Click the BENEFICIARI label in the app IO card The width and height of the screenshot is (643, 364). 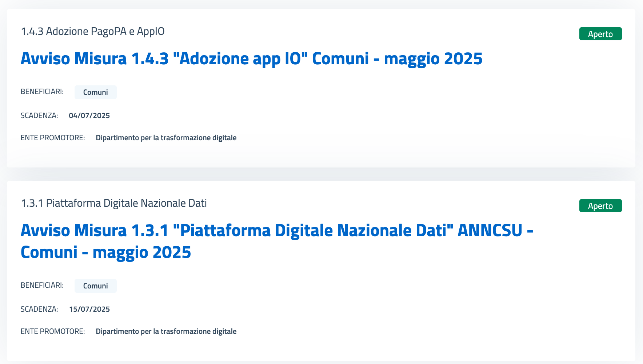[x=42, y=92]
